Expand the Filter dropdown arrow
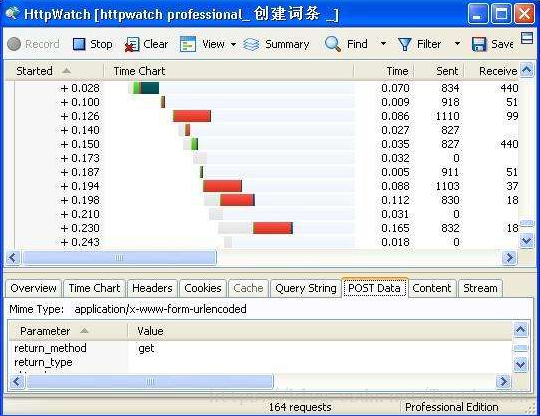 tap(457, 44)
